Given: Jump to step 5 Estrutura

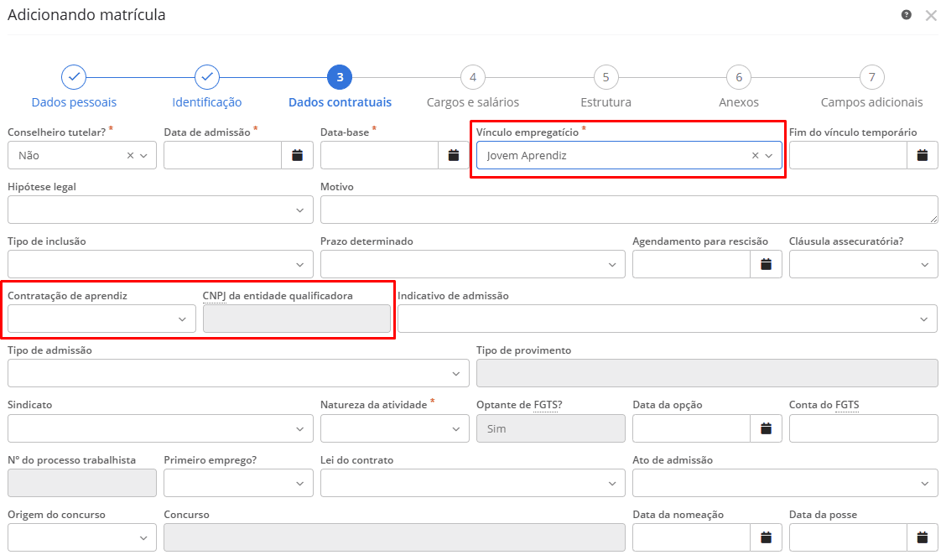Looking at the screenshot, I should click(606, 78).
